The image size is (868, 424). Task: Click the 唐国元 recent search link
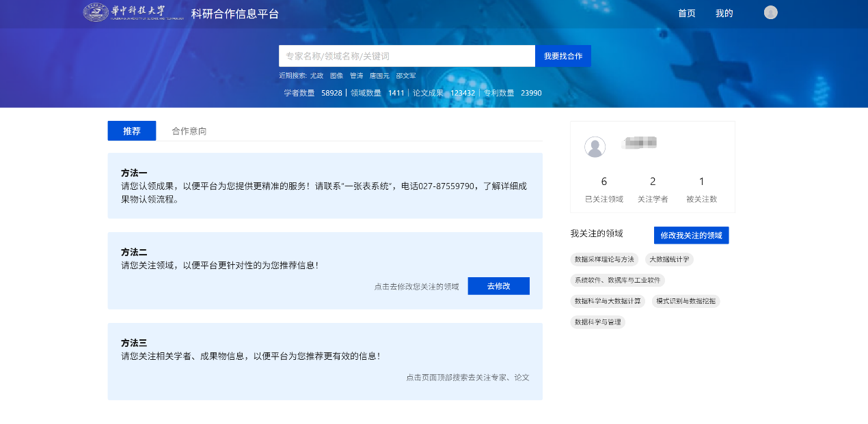pyautogui.click(x=381, y=76)
